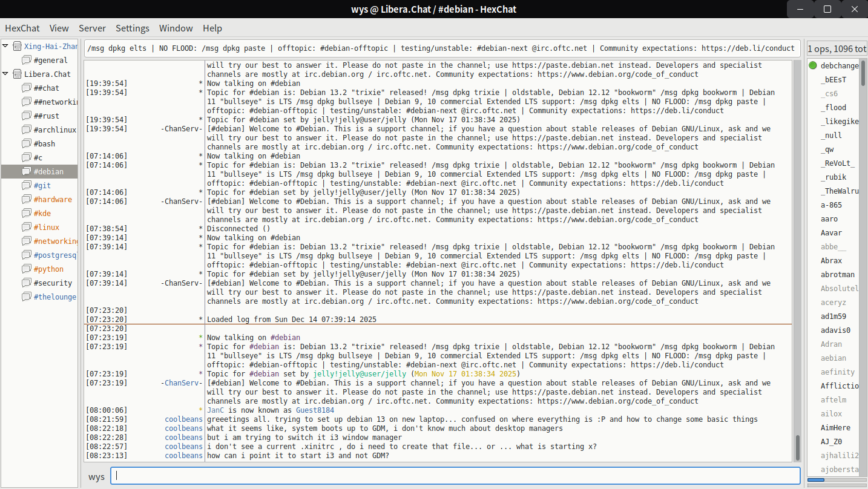
Task: Select user _qw in the user list
Action: 827,149
